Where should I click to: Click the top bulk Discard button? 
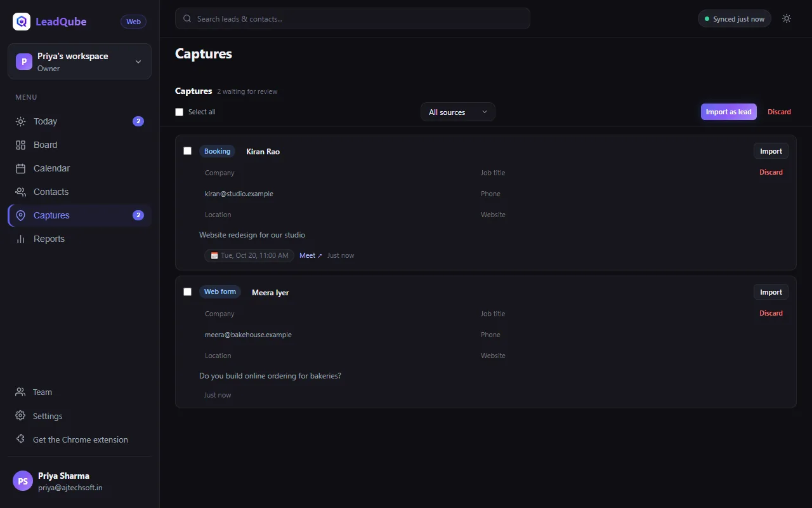click(x=779, y=112)
